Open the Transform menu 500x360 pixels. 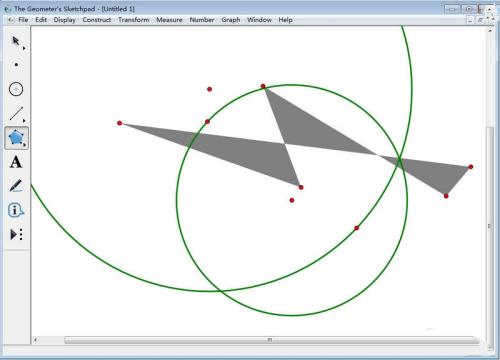134,20
